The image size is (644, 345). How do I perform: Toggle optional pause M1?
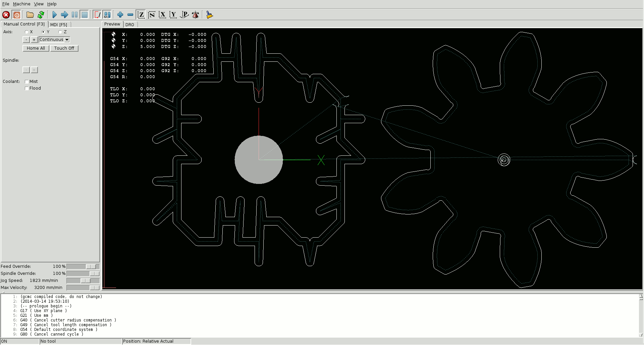coord(107,15)
